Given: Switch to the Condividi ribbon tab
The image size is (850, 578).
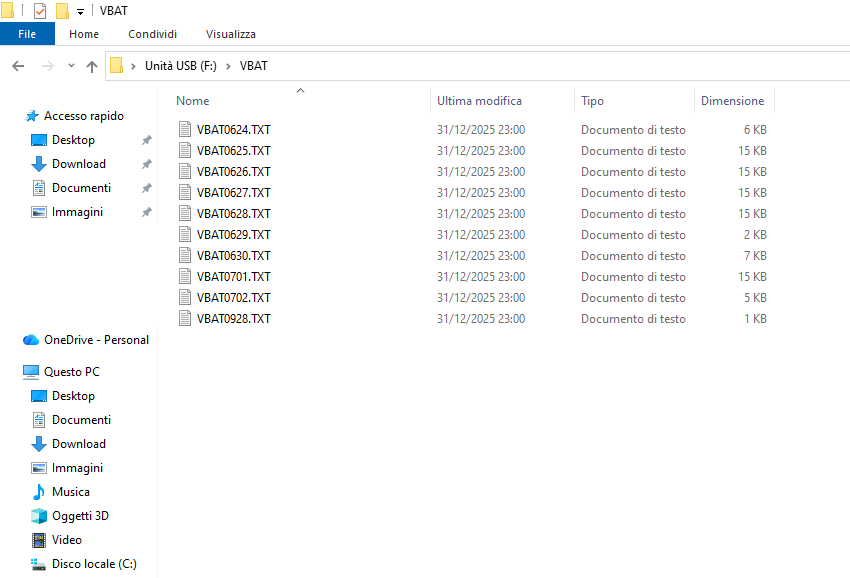Looking at the screenshot, I should click(x=152, y=34).
